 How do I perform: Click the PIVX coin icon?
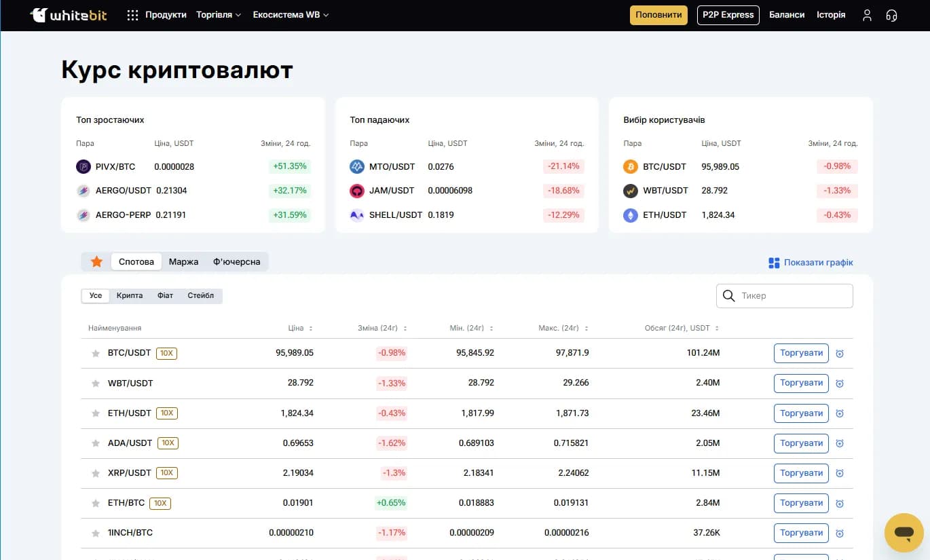[x=83, y=166]
